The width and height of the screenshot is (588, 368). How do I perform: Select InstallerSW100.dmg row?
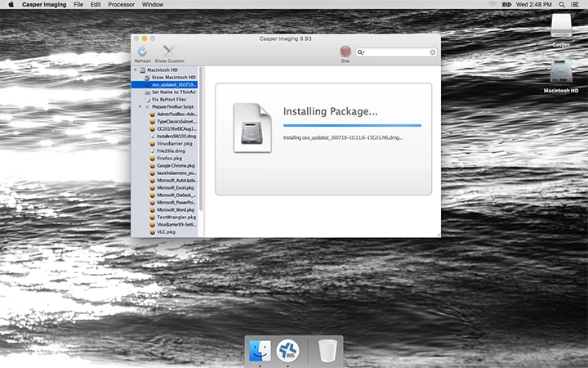(x=164, y=137)
